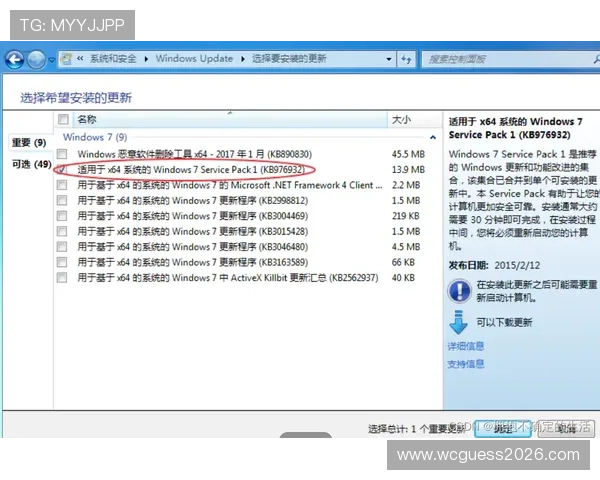Sort the updates by the 大小 column
The height and width of the screenshot is (480, 600).
click(x=414, y=119)
